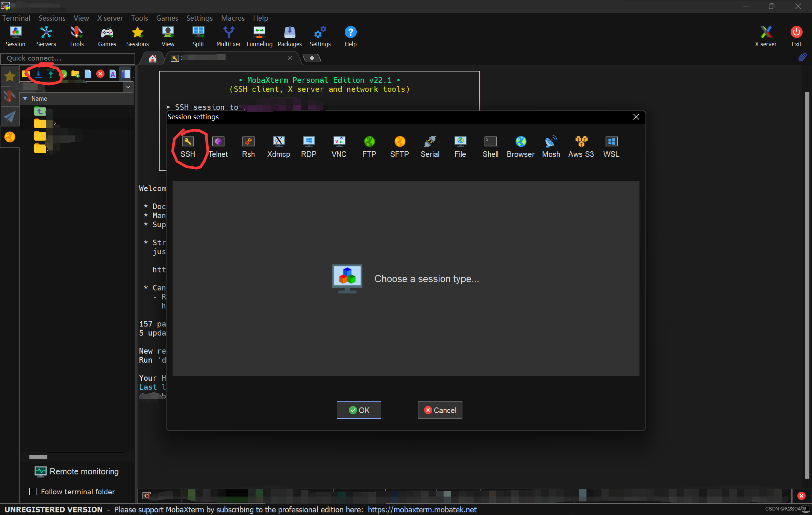Image resolution: width=812 pixels, height=515 pixels.
Task: Open the Terminal menu
Action: (16, 18)
